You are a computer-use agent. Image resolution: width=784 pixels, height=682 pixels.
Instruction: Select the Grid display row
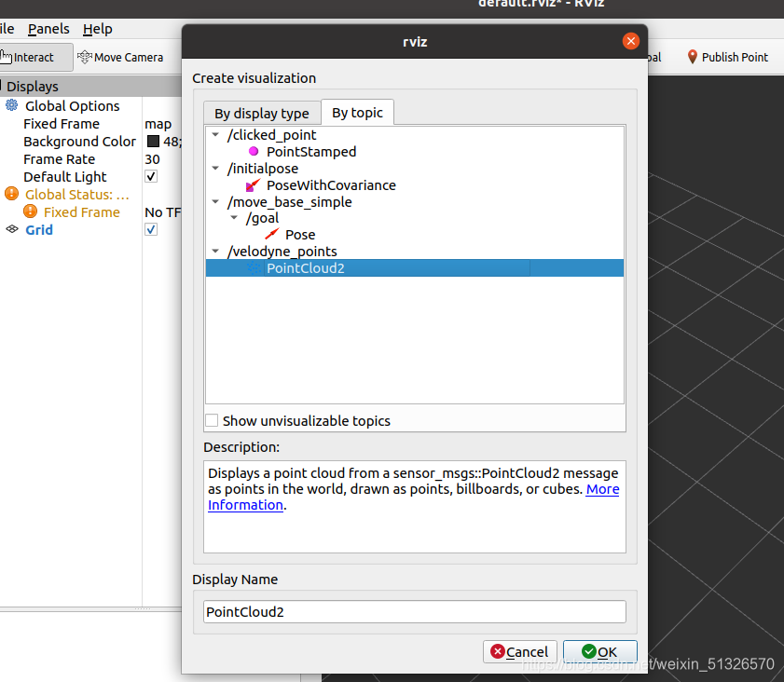(39, 230)
